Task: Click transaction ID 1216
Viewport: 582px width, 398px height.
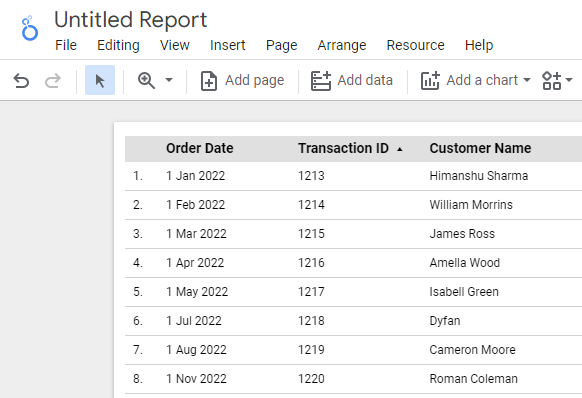Action: (311, 262)
